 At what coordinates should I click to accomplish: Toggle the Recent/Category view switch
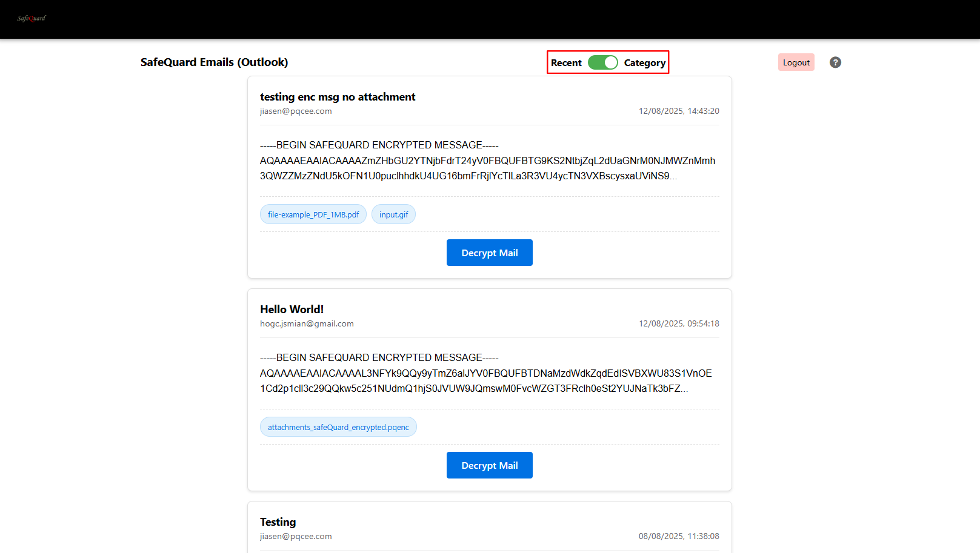[602, 62]
